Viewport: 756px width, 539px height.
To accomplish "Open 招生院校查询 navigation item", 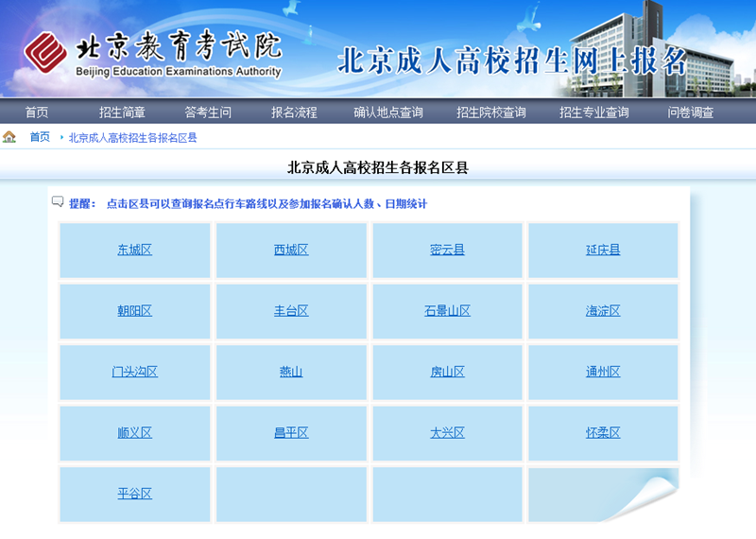I will [x=490, y=113].
